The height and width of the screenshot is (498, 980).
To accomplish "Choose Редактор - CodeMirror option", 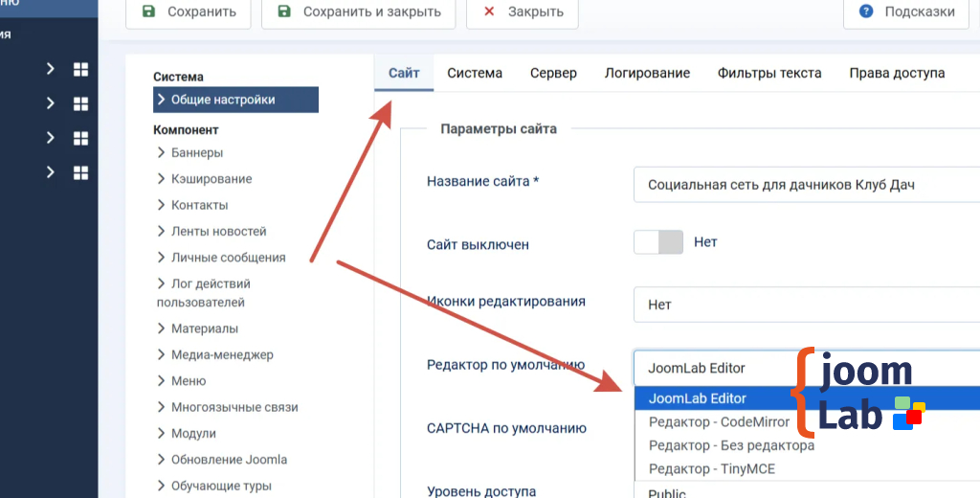I will pyautogui.click(x=807, y=422).
